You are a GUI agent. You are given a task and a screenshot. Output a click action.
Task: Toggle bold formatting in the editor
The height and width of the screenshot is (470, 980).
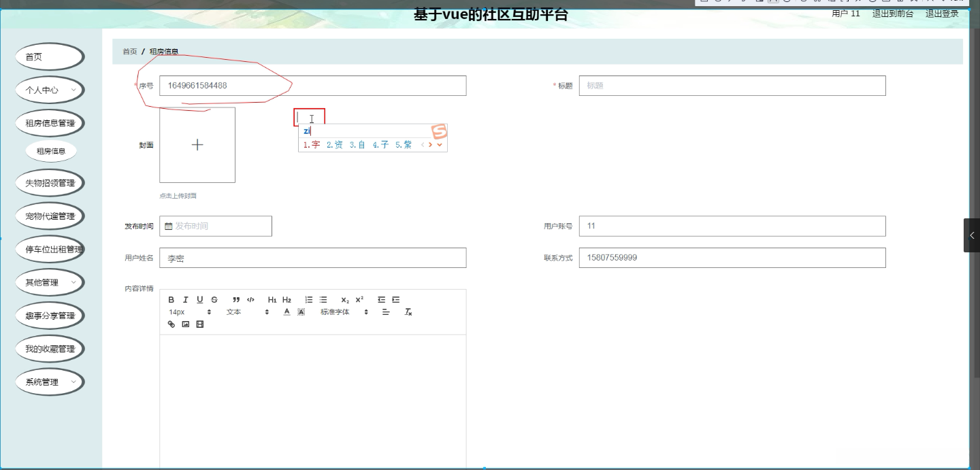[171, 300]
